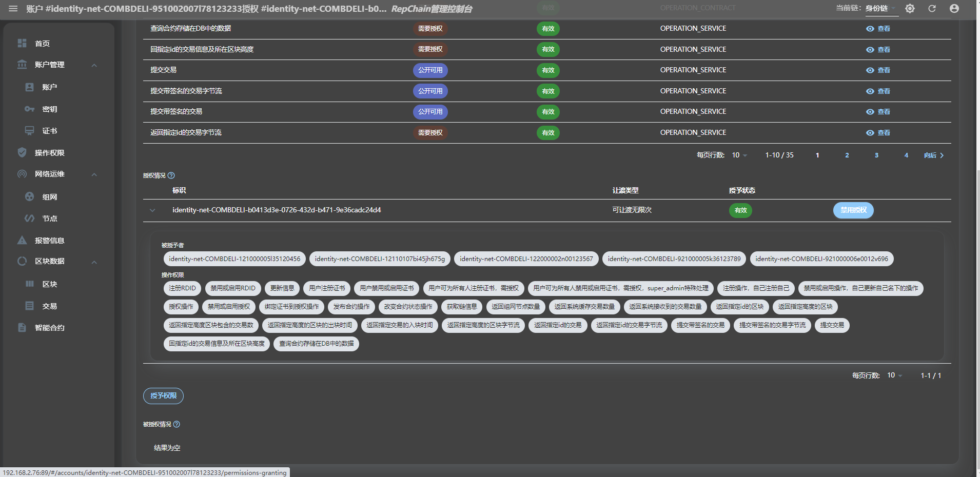This screenshot has width=980, height=477.
Task: Click 有效 status in authorization row
Action: coord(740,210)
